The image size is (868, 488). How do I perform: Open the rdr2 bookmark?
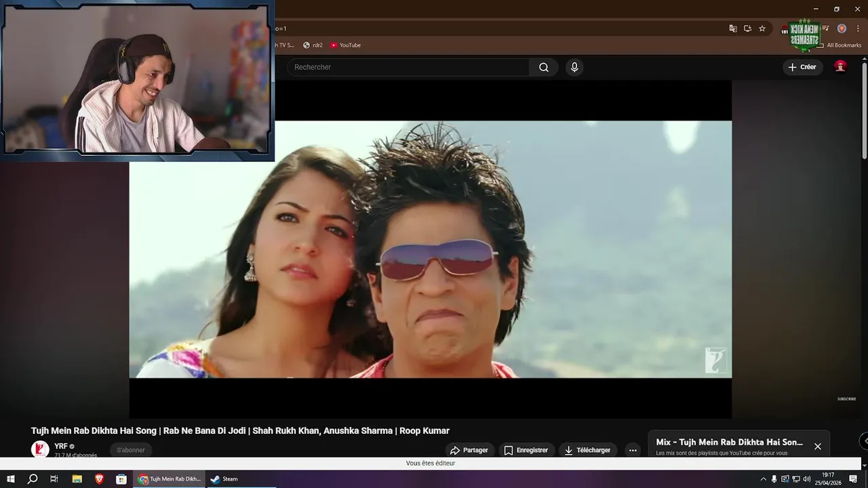pyautogui.click(x=313, y=45)
